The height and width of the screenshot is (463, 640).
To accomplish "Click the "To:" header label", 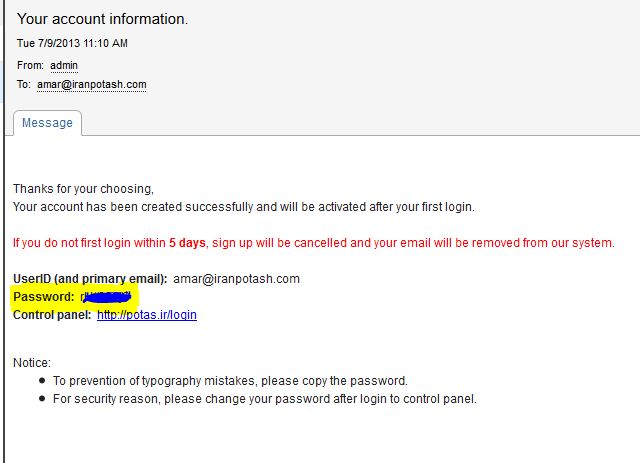I will click(24, 85).
